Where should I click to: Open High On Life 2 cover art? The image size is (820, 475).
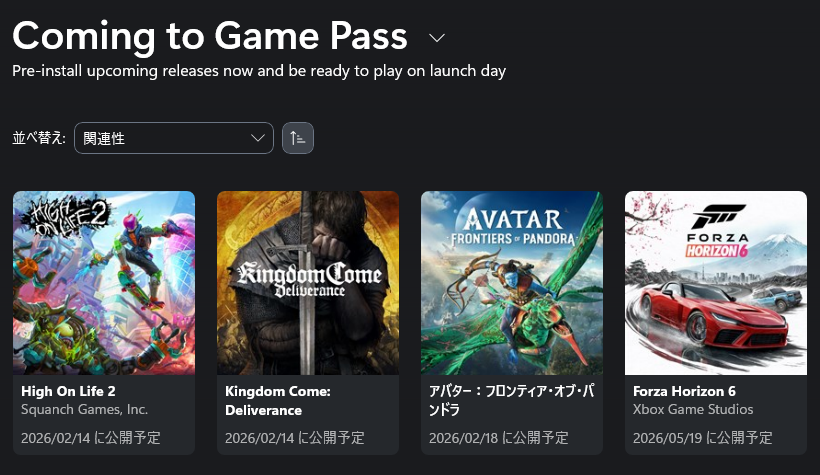pos(104,283)
